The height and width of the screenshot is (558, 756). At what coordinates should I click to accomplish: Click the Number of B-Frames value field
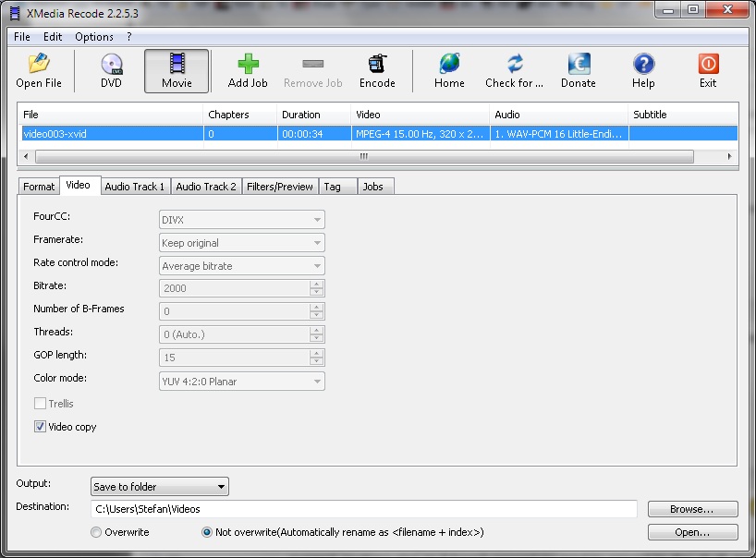pyautogui.click(x=235, y=311)
